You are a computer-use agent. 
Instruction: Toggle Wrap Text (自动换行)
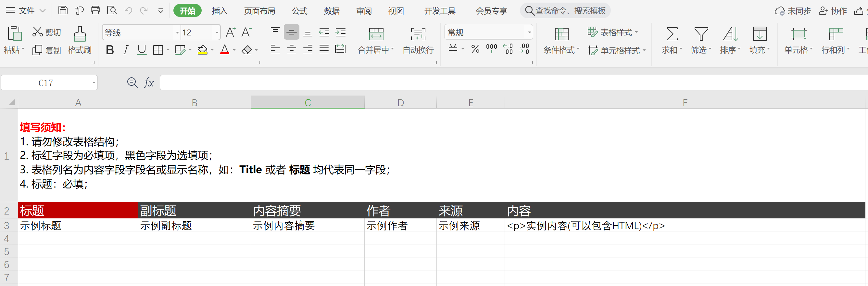[418, 34]
